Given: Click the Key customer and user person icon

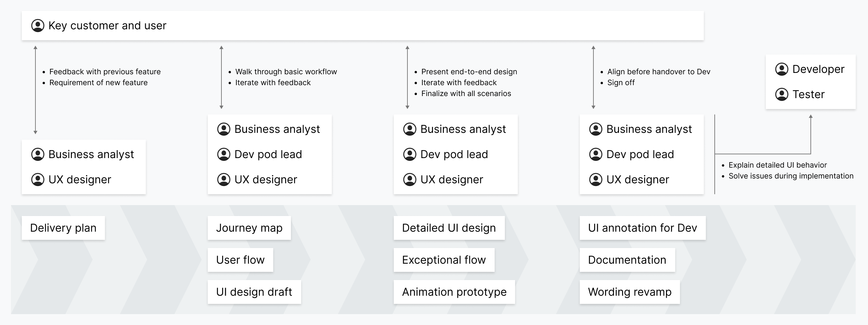Looking at the screenshot, I should 38,26.
